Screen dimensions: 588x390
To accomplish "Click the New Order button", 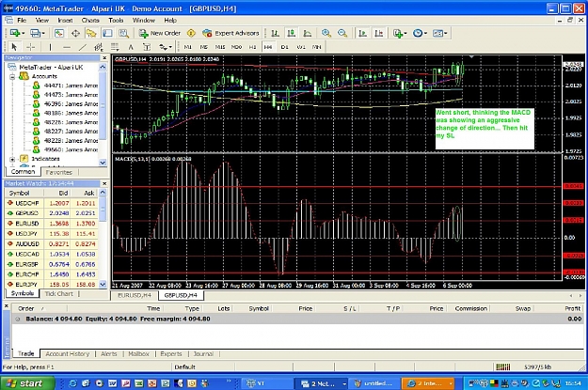I will [x=160, y=33].
